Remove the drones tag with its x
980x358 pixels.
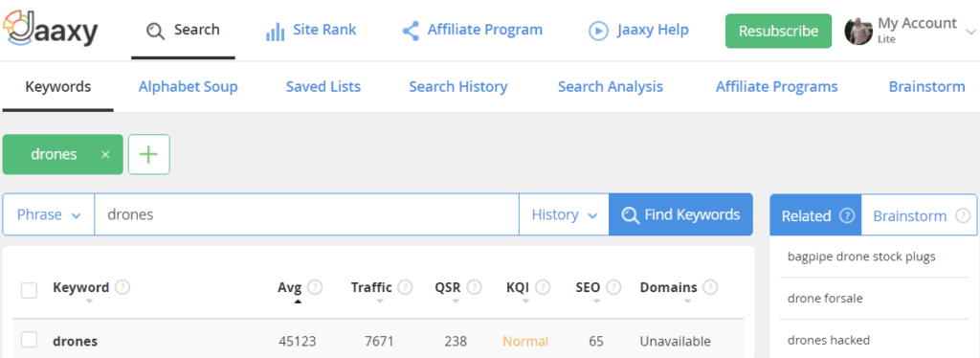pyautogui.click(x=105, y=154)
